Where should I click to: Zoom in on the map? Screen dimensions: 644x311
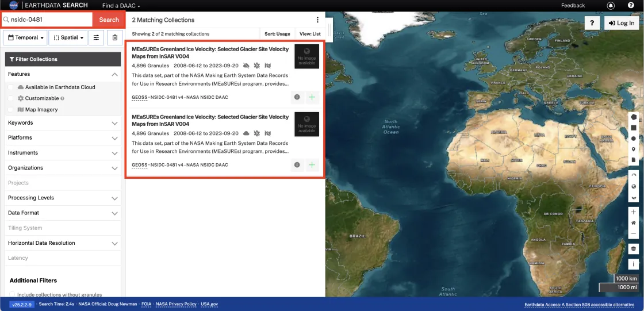coord(634,212)
